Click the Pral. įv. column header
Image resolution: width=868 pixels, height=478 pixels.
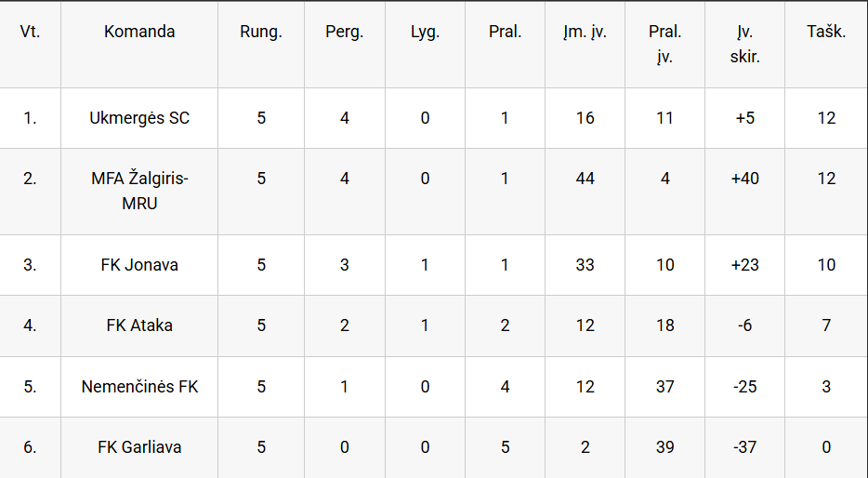point(664,45)
